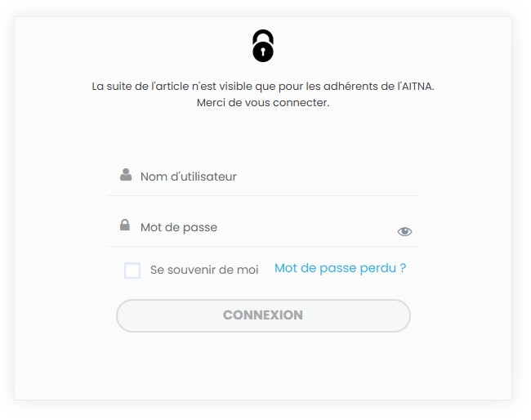Screen dimensions: 531x420
Task: Select the 'Mot de passe' placeholder text
Action: (x=179, y=227)
